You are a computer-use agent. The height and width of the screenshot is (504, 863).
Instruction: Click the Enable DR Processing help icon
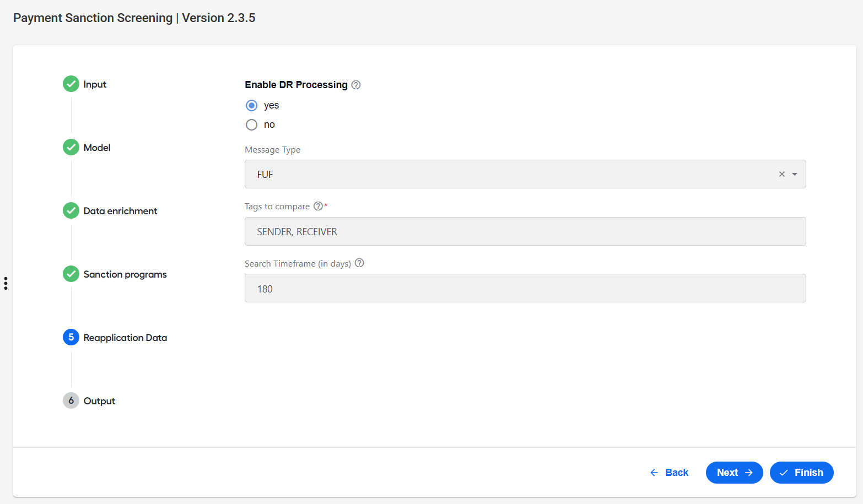[356, 85]
